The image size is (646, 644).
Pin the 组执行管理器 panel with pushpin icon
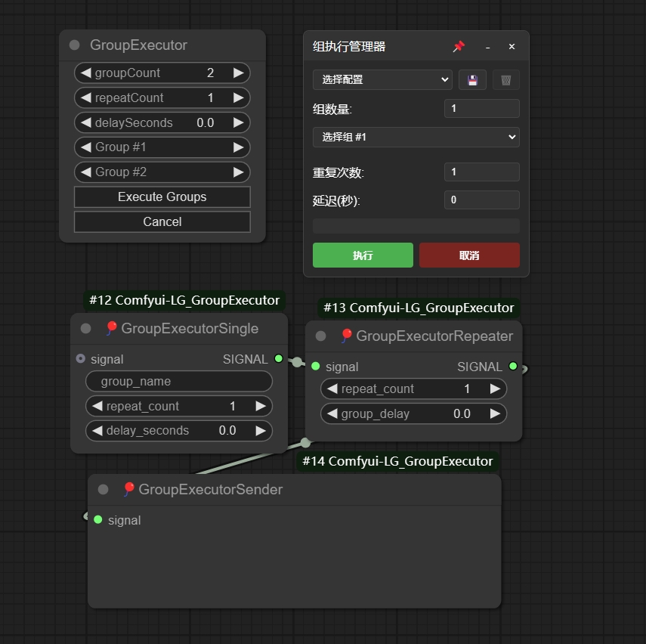point(459,46)
